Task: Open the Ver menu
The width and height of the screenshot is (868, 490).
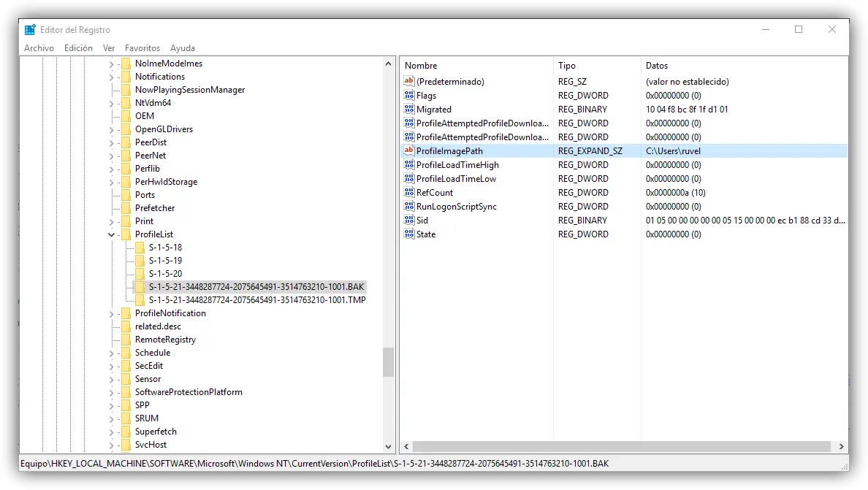Action: pyautogui.click(x=108, y=48)
